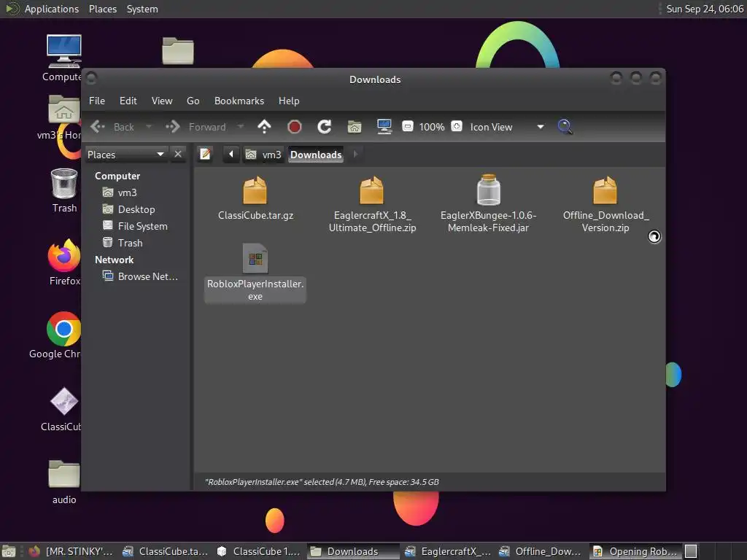Open Browse Network in the sidebar
747x560 pixels.
coord(141,276)
